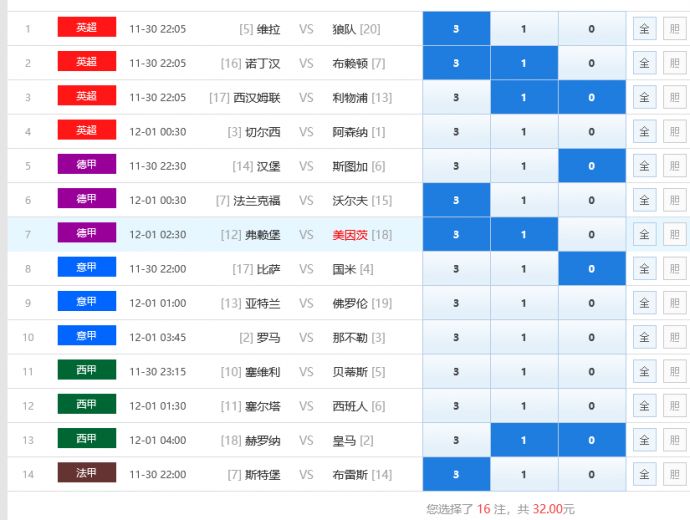Toggle the draw (1) option for 罗马 vs 那不勒
This screenshot has width=690, height=520.
(x=524, y=338)
